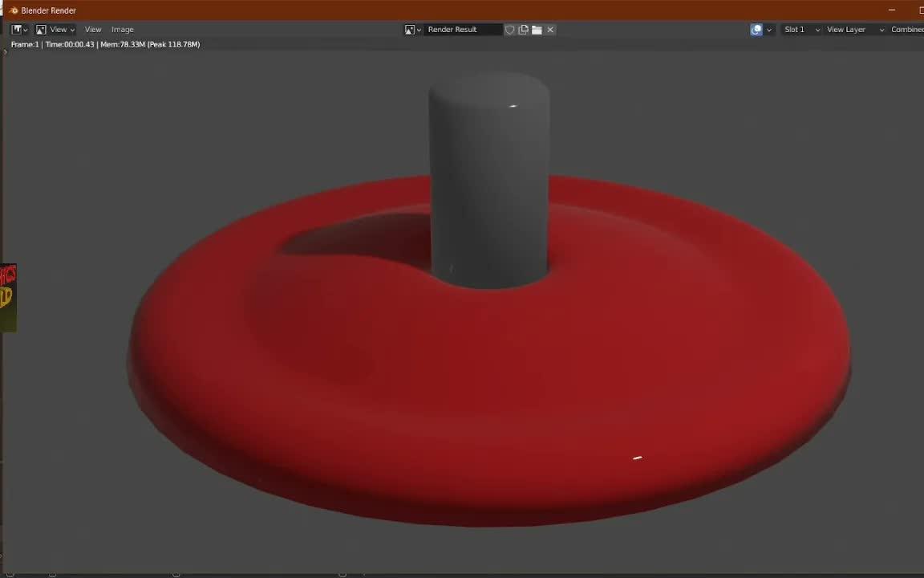Viewport: 924px width, 578px height.
Task: Open the editor mode selector dropdown
Action: [x=60, y=29]
